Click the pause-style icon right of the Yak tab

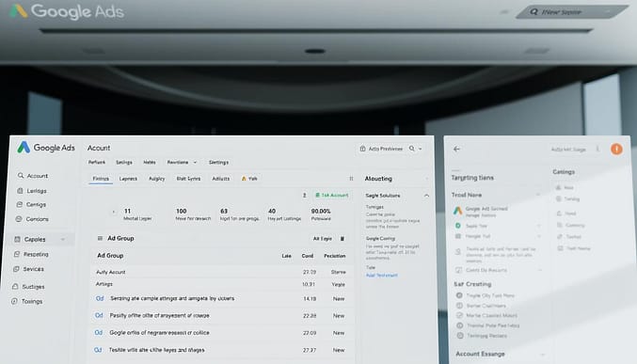tap(351, 179)
